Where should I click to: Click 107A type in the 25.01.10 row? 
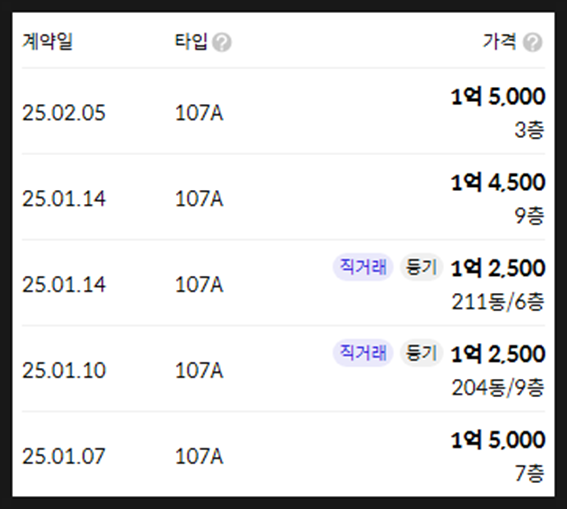(199, 371)
